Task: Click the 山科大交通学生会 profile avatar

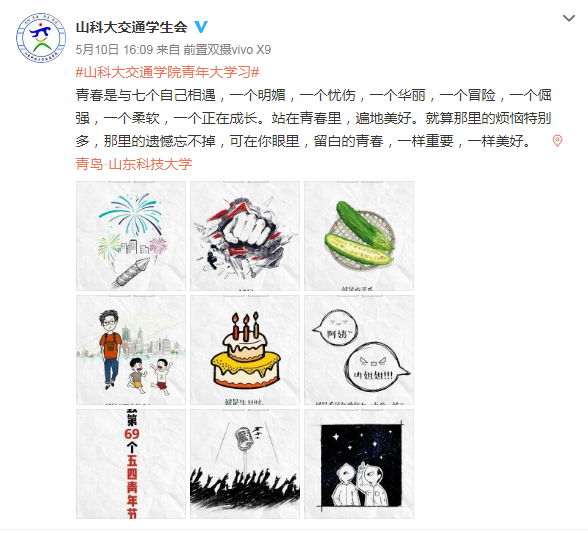Action: coord(41,38)
